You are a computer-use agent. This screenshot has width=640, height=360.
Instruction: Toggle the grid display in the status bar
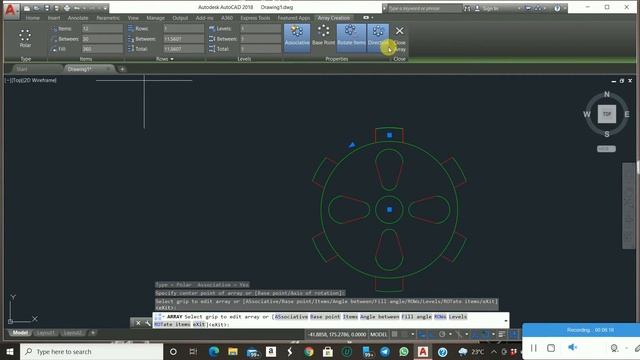[394, 334]
